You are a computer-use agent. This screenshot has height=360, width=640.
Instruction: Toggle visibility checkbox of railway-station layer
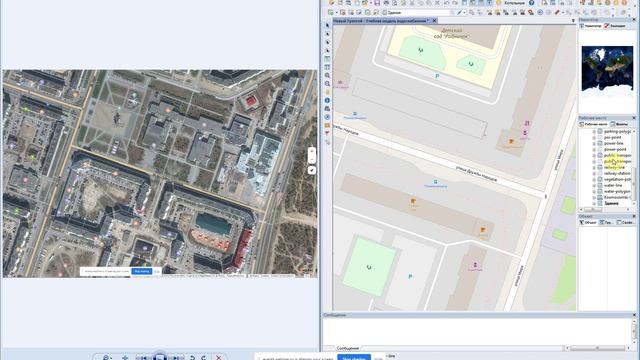(600, 173)
